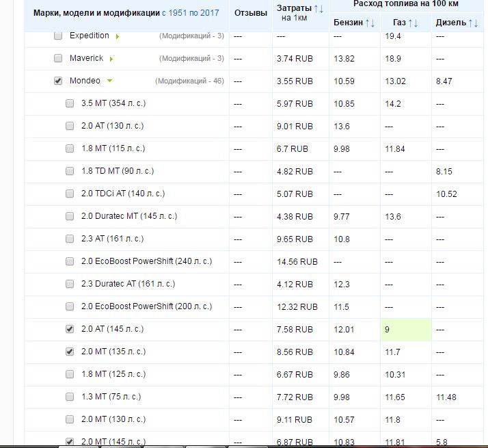The width and height of the screenshot is (488, 448).
Task: Check 2.0 Duratec MT (145 л. с.) checkbox
Action: point(70,216)
